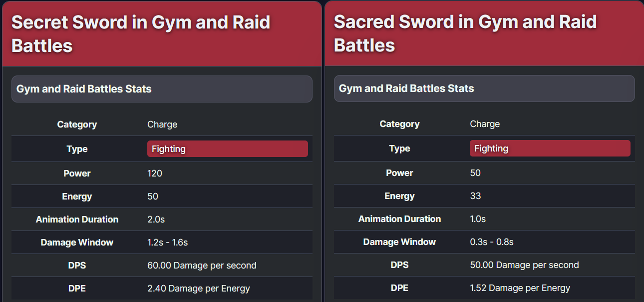Click the Fighting type badge for Sacred Sword
Viewport: 644px width, 302px height.
550,148
